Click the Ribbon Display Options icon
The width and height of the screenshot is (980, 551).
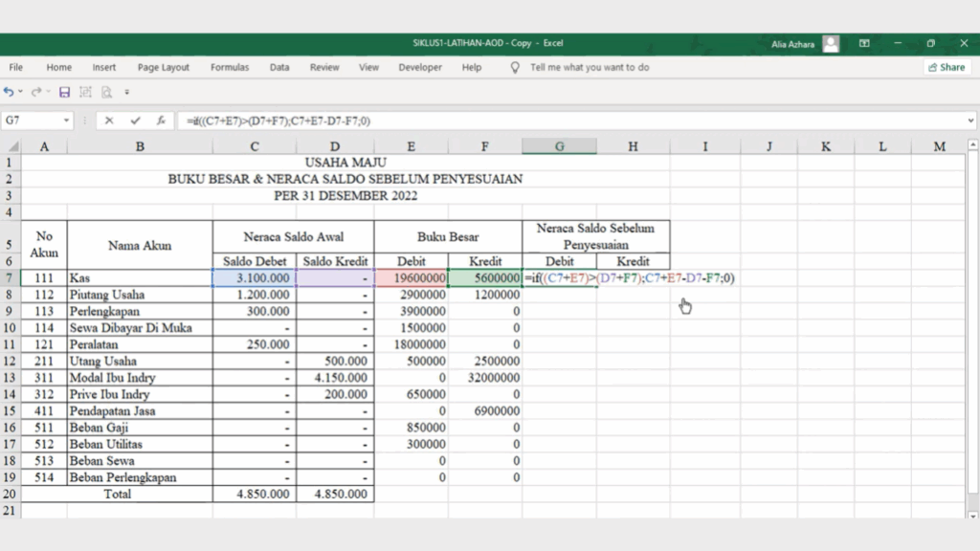coord(864,43)
